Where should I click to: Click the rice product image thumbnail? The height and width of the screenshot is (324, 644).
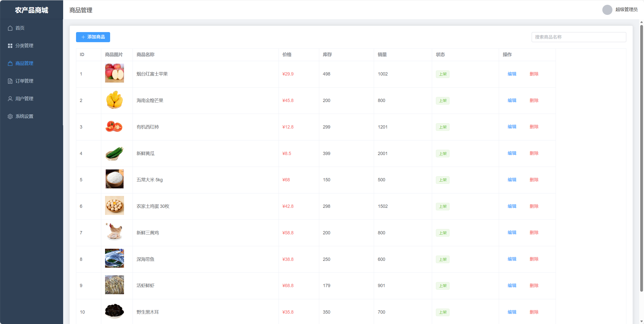coord(114,179)
